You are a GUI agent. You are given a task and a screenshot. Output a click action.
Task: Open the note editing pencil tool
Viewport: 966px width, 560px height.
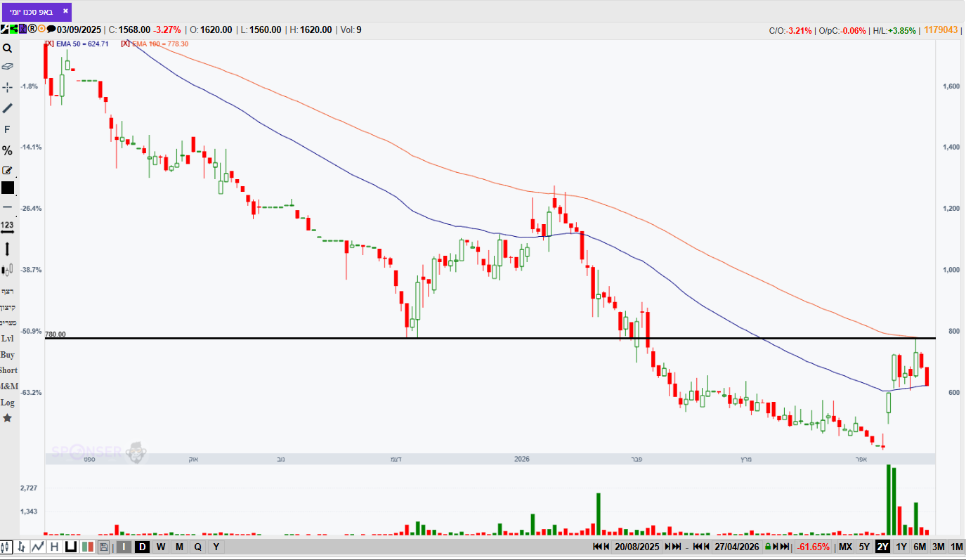[7, 170]
